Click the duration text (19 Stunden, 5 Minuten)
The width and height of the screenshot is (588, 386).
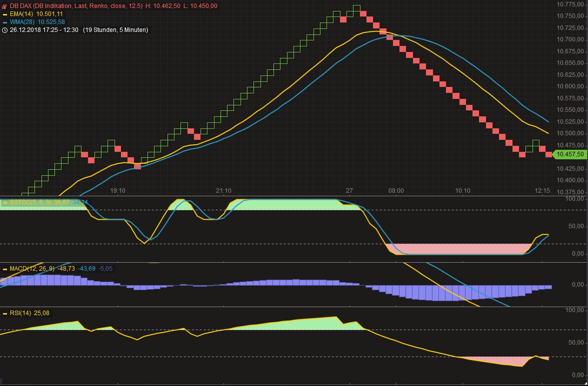[x=115, y=30]
